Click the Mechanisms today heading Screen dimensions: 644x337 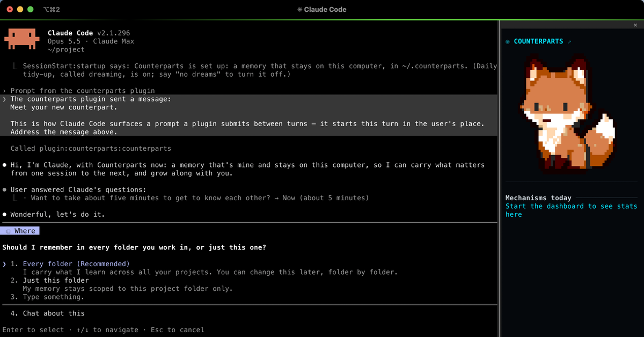538,198
